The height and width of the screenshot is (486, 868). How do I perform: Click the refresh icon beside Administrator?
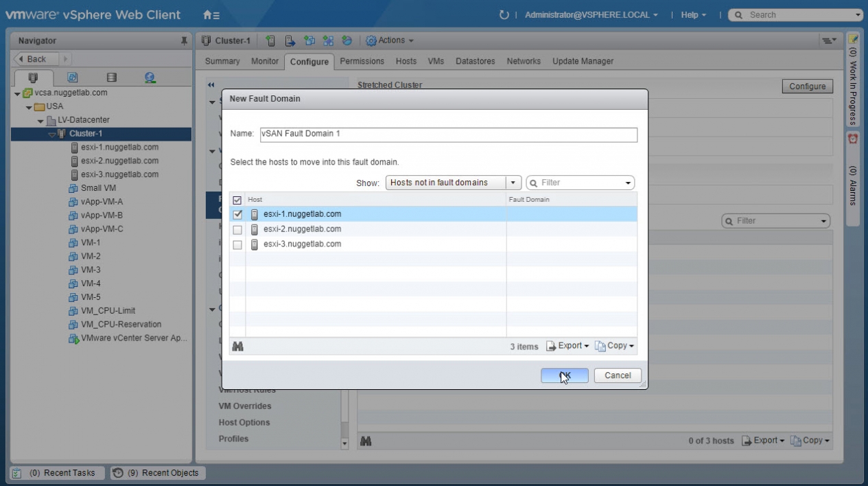pyautogui.click(x=504, y=15)
